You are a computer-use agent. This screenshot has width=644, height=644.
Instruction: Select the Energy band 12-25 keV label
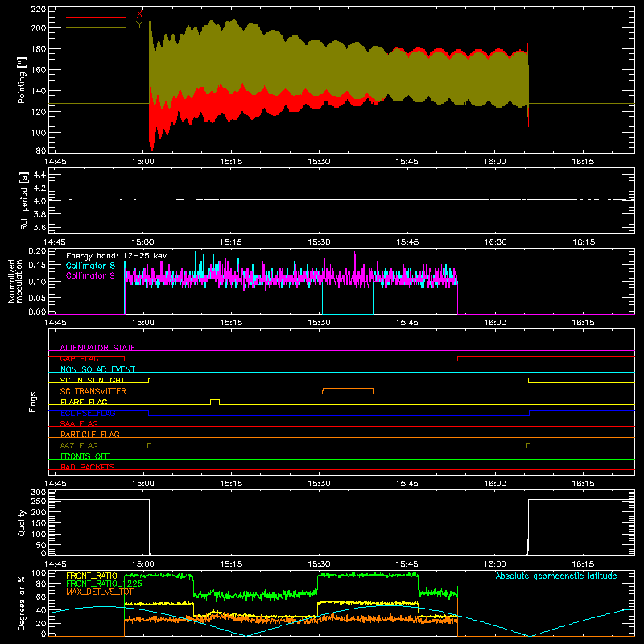pyautogui.click(x=117, y=256)
